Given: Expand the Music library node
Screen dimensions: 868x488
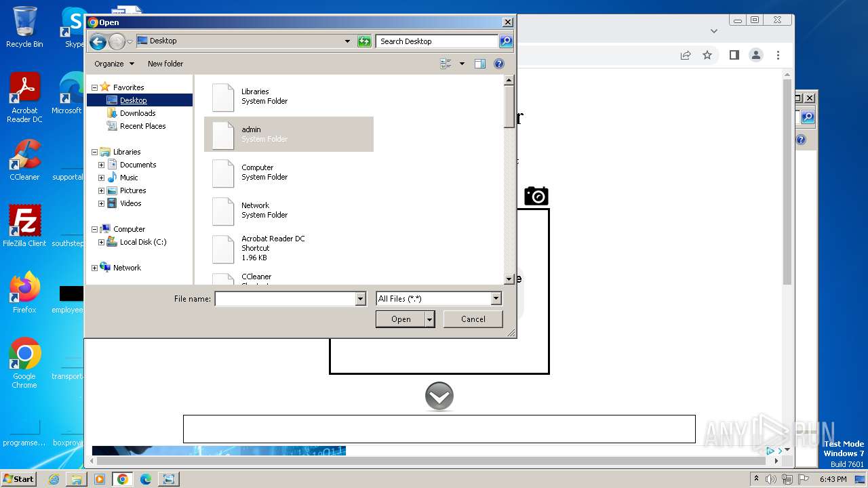Looking at the screenshot, I should [102, 178].
